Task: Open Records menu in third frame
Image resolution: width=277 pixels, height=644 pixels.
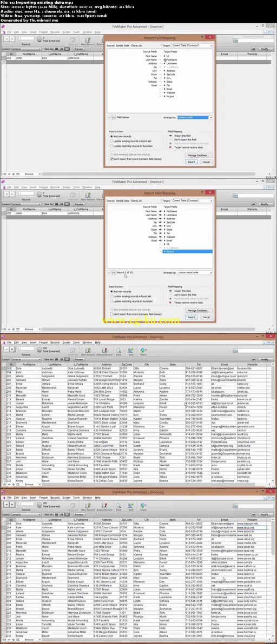Action: coord(55,341)
